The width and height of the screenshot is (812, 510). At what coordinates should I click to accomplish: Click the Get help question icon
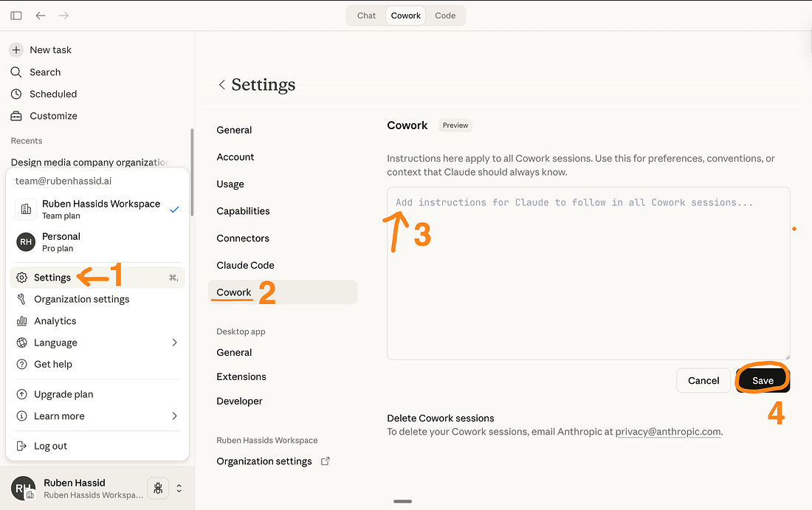pos(21,365)
